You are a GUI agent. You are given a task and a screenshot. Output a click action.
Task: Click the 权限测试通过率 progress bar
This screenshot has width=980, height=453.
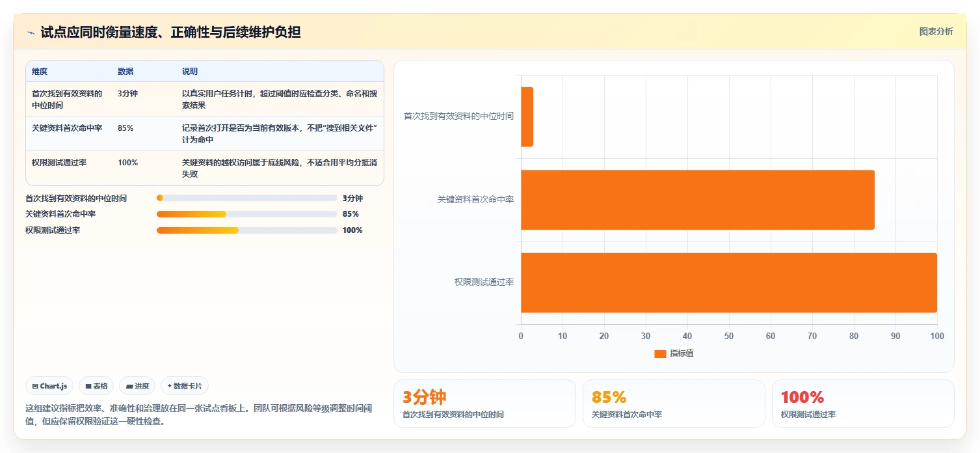247,230
